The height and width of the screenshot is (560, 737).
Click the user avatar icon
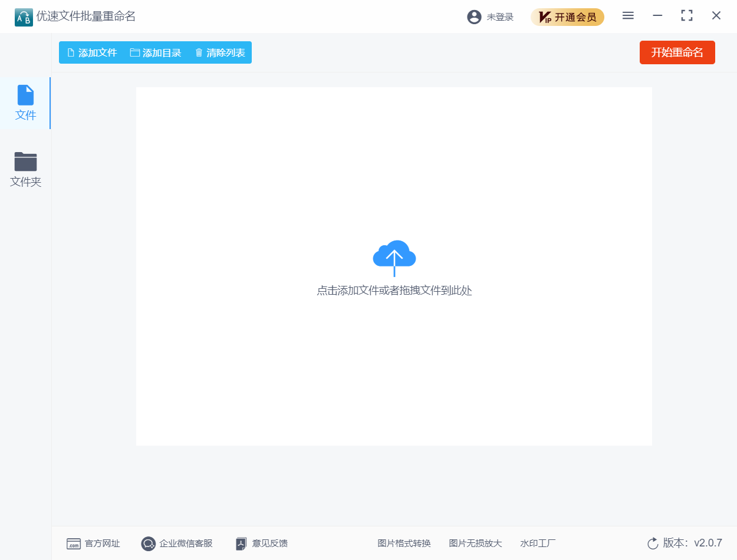coord(474,17)
